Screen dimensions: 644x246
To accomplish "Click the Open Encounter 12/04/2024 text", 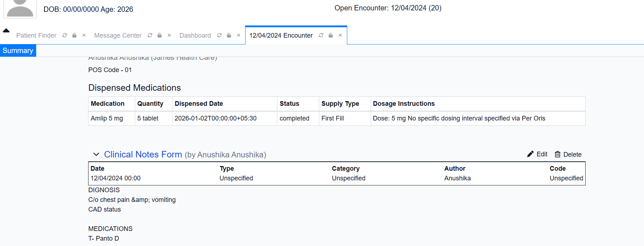I will click(387, 8).
